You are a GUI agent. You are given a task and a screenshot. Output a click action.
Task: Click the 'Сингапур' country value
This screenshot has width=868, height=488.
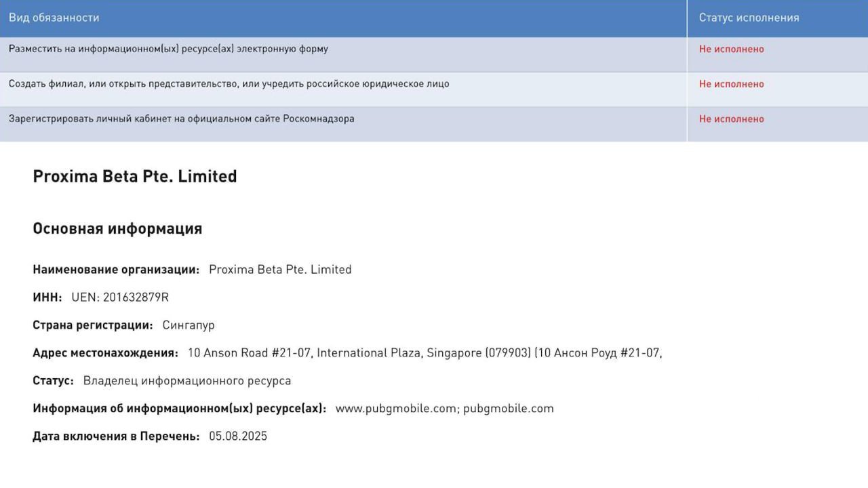189,325
